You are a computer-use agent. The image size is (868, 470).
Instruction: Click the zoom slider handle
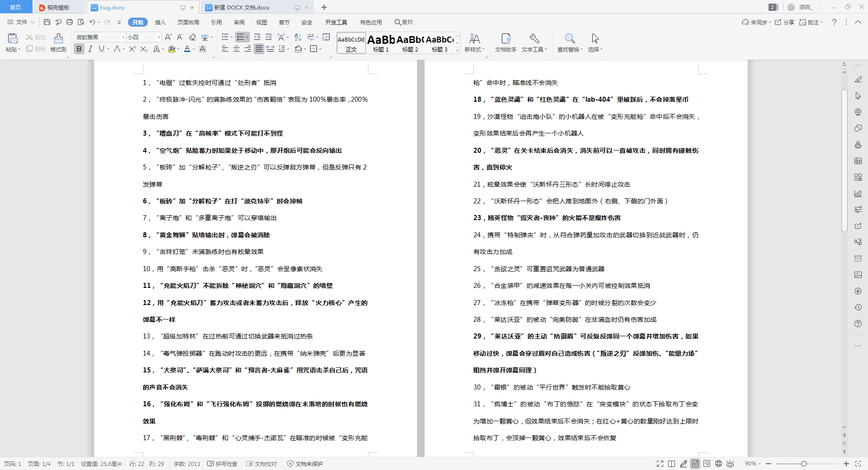click(803, 464)
